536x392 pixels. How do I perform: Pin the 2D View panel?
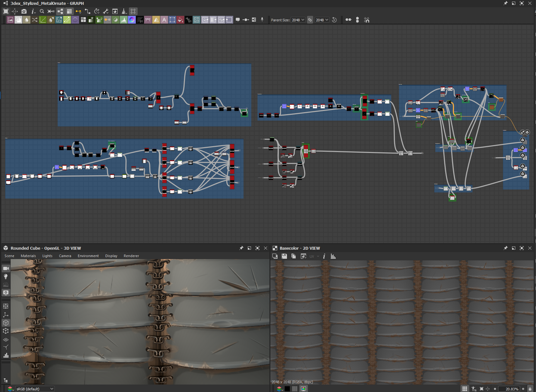coord(506,248)
